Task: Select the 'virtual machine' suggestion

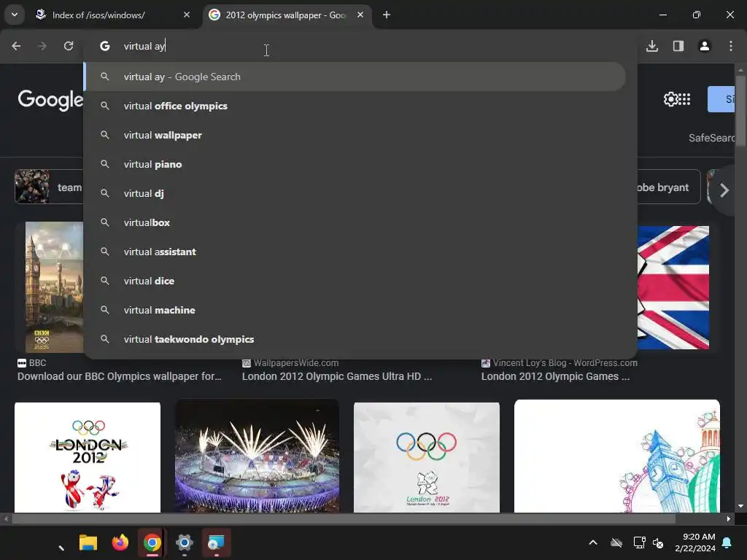Action: [355, 310]
